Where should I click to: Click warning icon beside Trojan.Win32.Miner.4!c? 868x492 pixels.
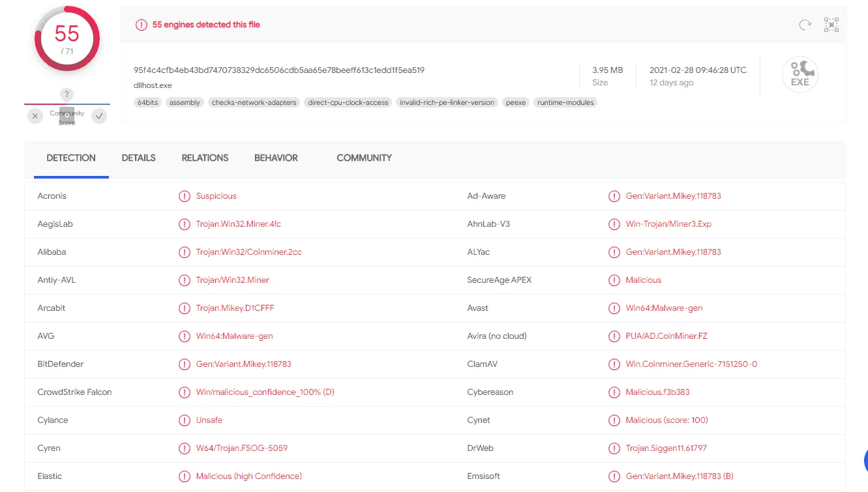pyautogui.click(x=185, y=224)
